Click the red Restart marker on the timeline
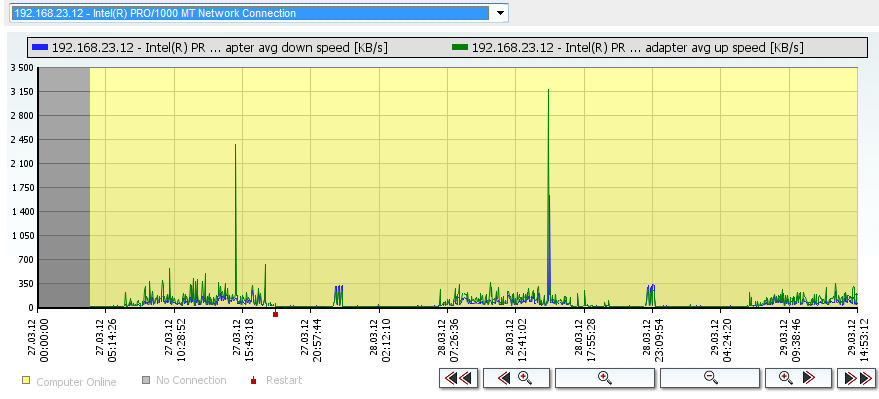Image resolution: width=879 pixels, height=399 pixels. point(275,314)
